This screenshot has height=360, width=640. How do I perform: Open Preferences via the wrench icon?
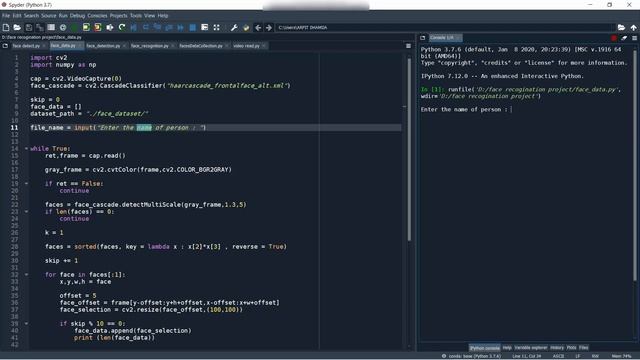[x=234, y=27]
